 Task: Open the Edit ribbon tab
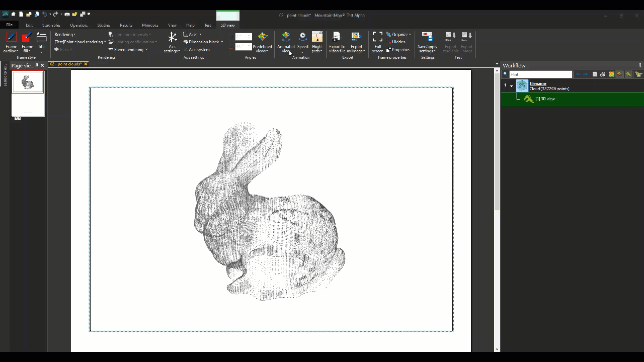tap(29, 25)
